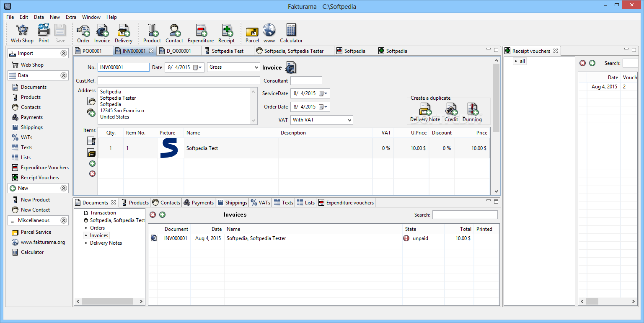The width and height of the screenshot is (644, 323).
Task: Delete selected invoice item red icon
Action: click(92, 173)
